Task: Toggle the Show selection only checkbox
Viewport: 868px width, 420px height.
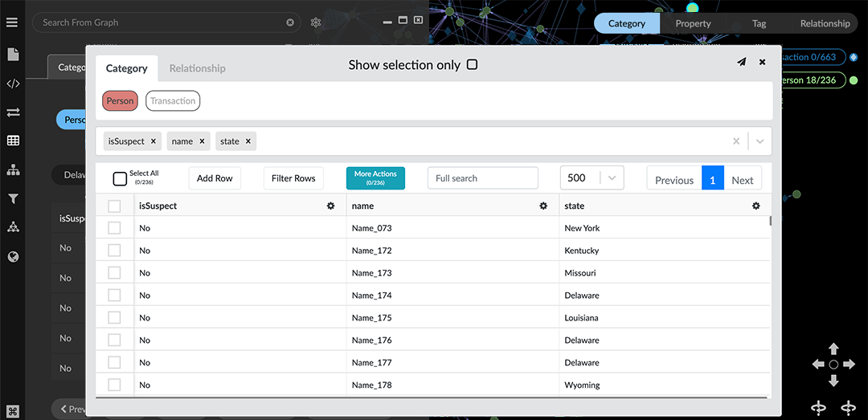Action: point(472,65)
